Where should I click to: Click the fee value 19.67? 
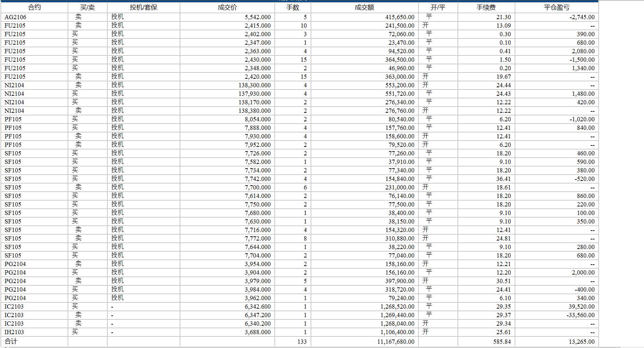(x=503, y=77)
